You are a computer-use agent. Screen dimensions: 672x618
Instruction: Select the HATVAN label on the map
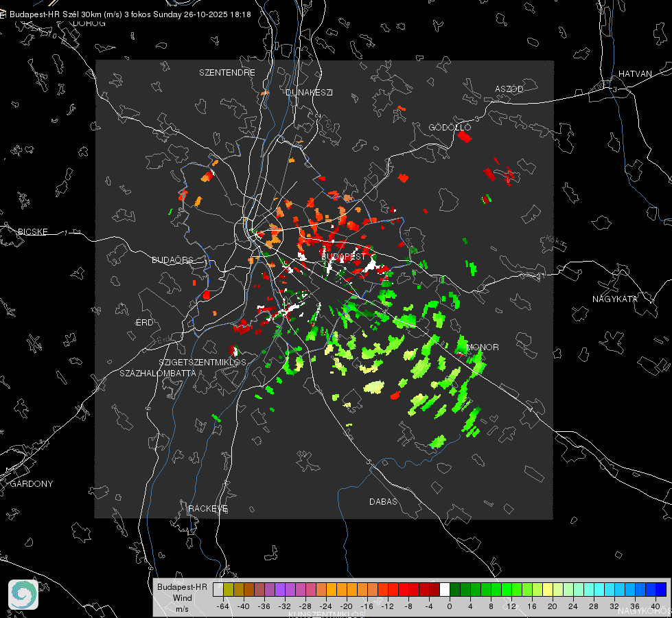tap(635, 73)
